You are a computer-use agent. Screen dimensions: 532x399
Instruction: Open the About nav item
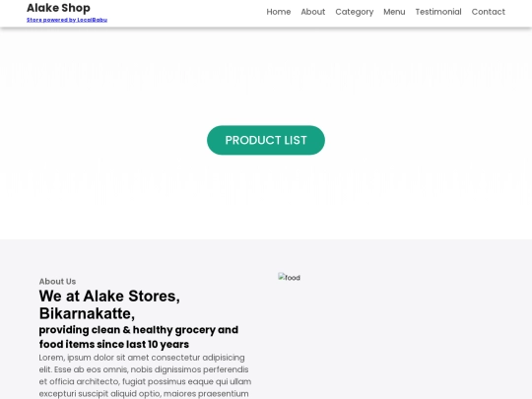[x=313, y=12]
